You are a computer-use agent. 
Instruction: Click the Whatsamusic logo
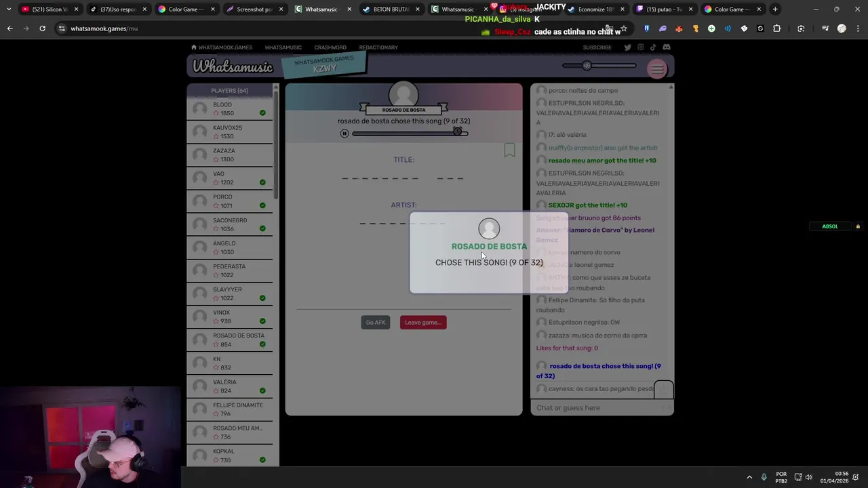click(233, 66)
